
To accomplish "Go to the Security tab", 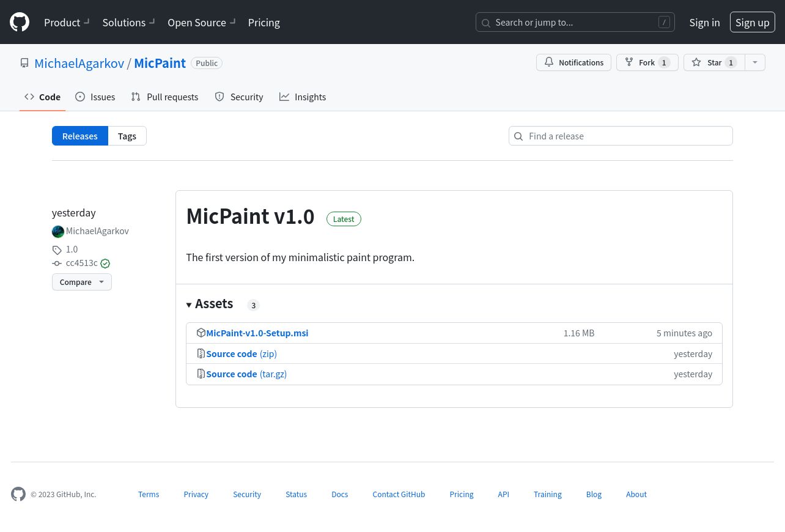I will (238, 97).
